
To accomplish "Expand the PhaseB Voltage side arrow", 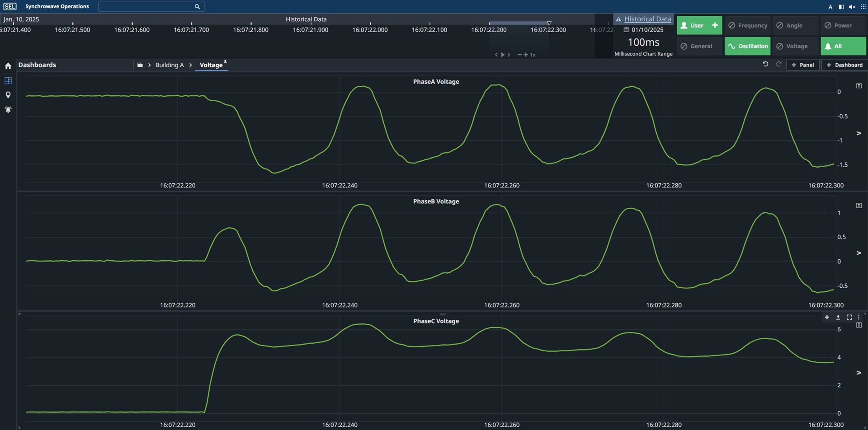I will click(859, 253).
